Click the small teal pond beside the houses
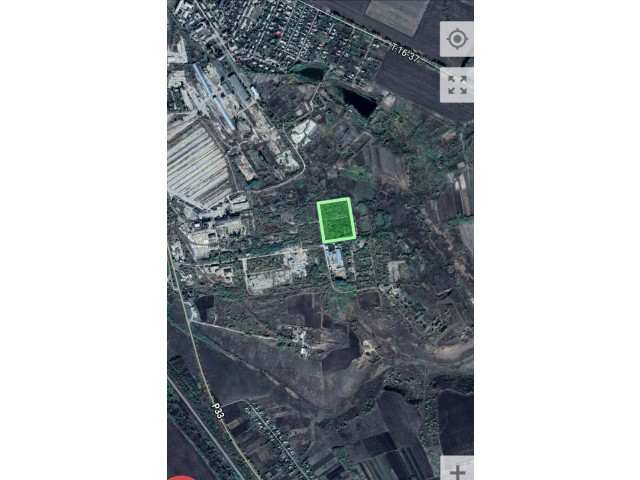 coord(312,73)
